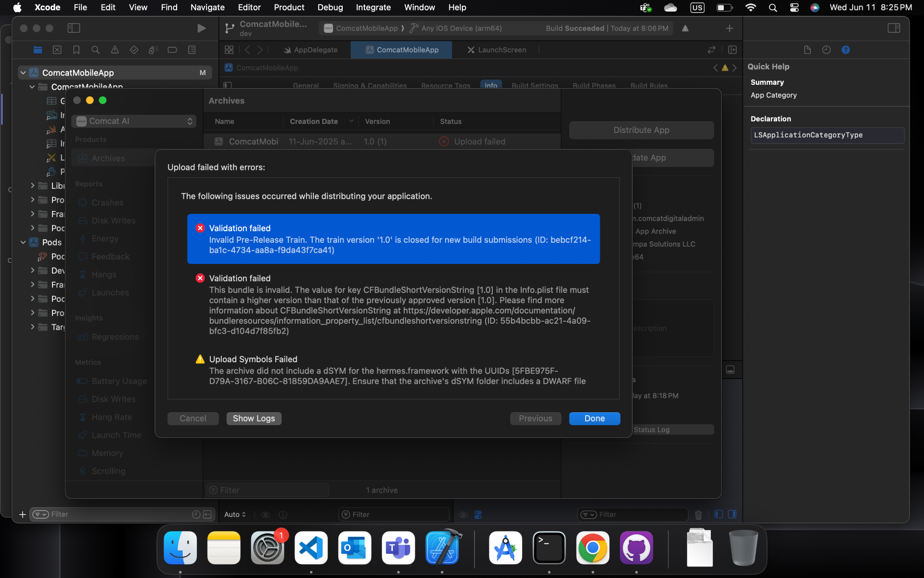Click the Quick Help inspector icon
924x578 pixels.
click(x=846, y=50)
